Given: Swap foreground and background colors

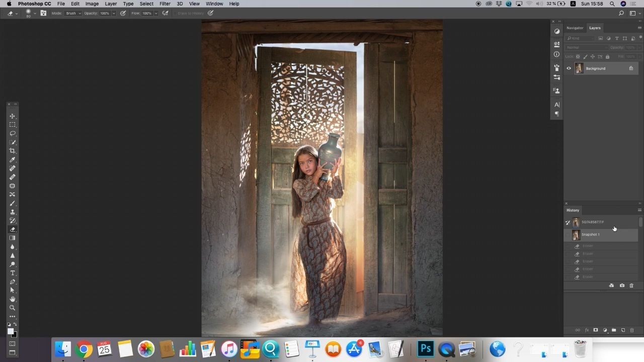Looking at the screenshot, I should coord(15,325).
